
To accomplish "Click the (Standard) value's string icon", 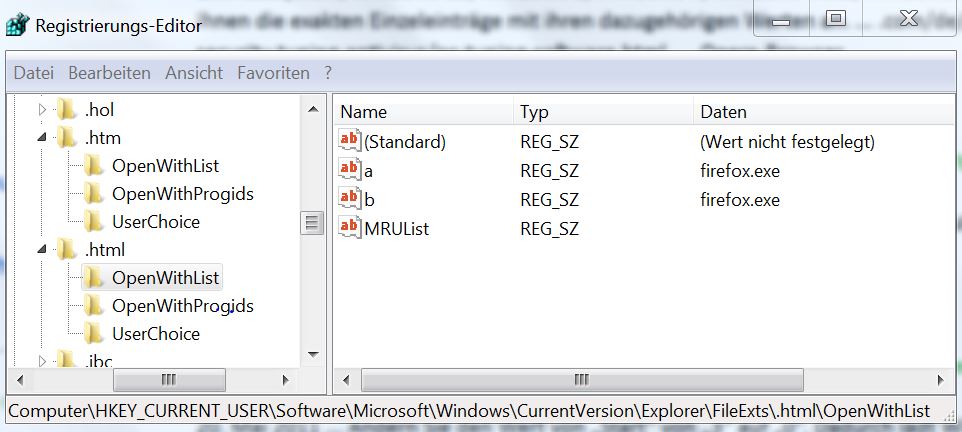I will [x=350, y=141].
